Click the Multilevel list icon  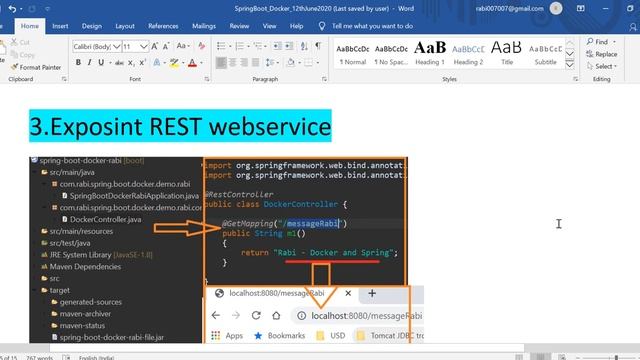[x=258, y=46]
